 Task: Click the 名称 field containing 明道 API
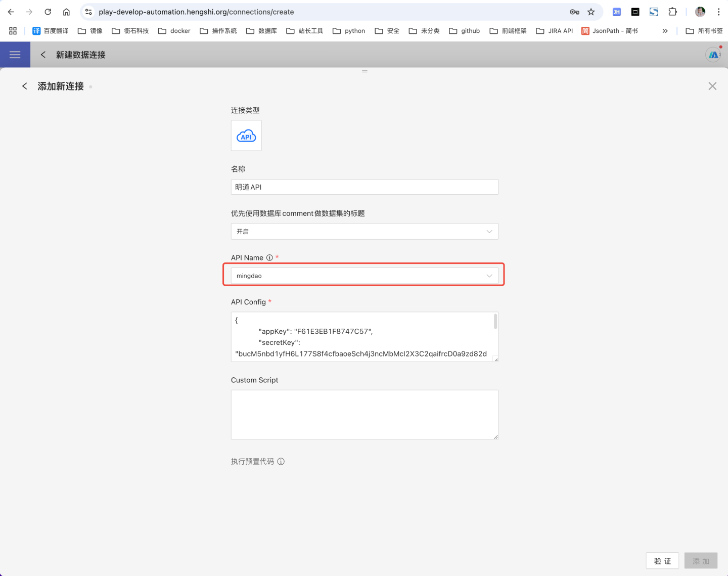click(x=364, y=187)
